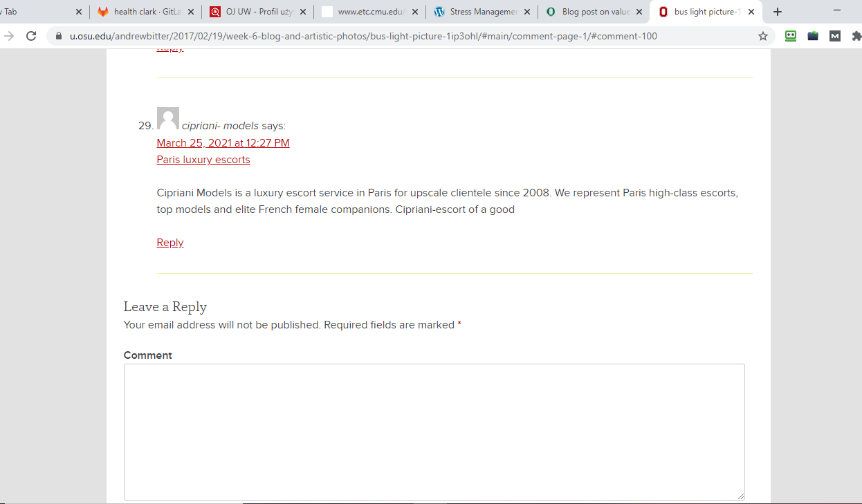This screenshot has width=862, height=504.
Task: Follow the Paris luxury escorts link
Action: click(x=203, y=160)
